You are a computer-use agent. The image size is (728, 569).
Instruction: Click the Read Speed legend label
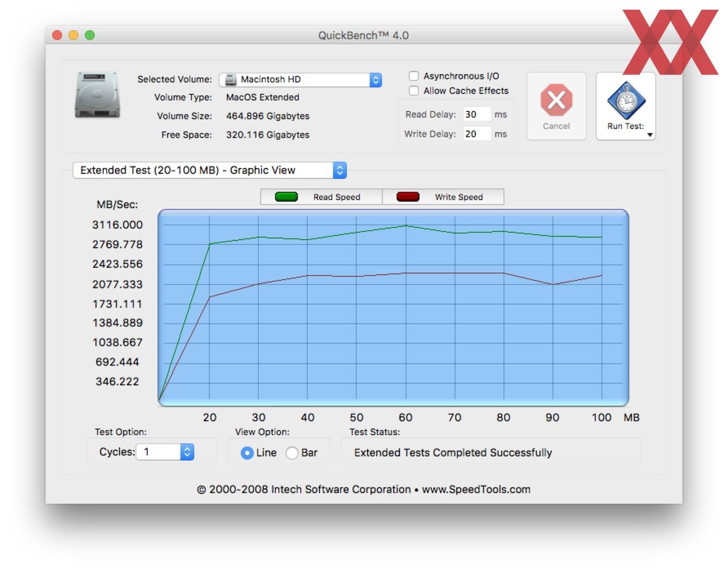(x=337, y=197)
